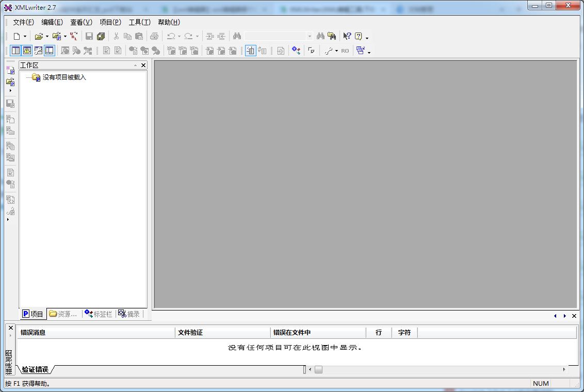Screen dimensions: 584x392
Task: Toggle the tool output panel button
Action: (x=38, y=50)
